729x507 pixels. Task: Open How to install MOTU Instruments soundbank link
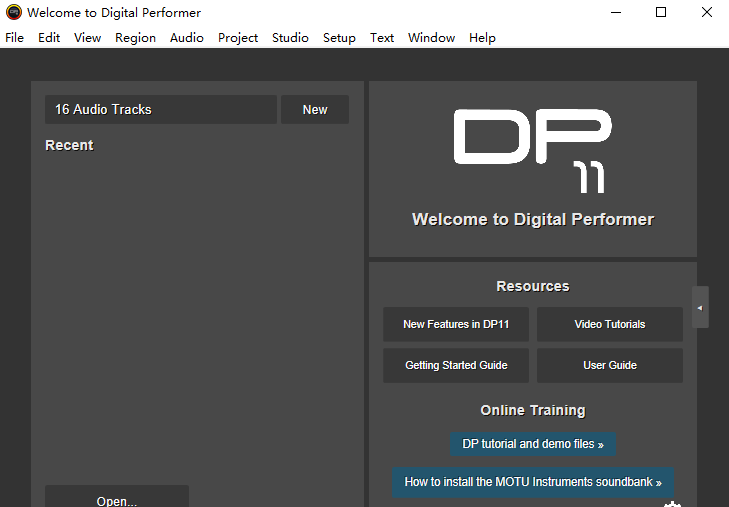[533, 482]
